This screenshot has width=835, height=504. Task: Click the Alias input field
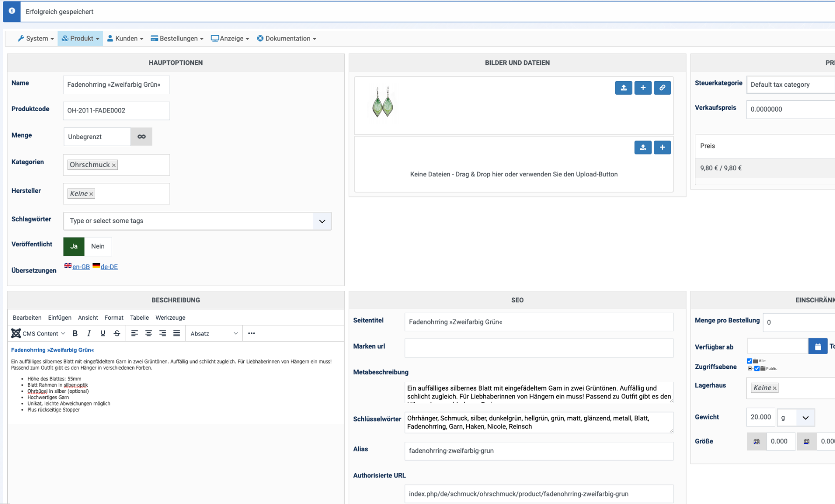click(539, 451)
